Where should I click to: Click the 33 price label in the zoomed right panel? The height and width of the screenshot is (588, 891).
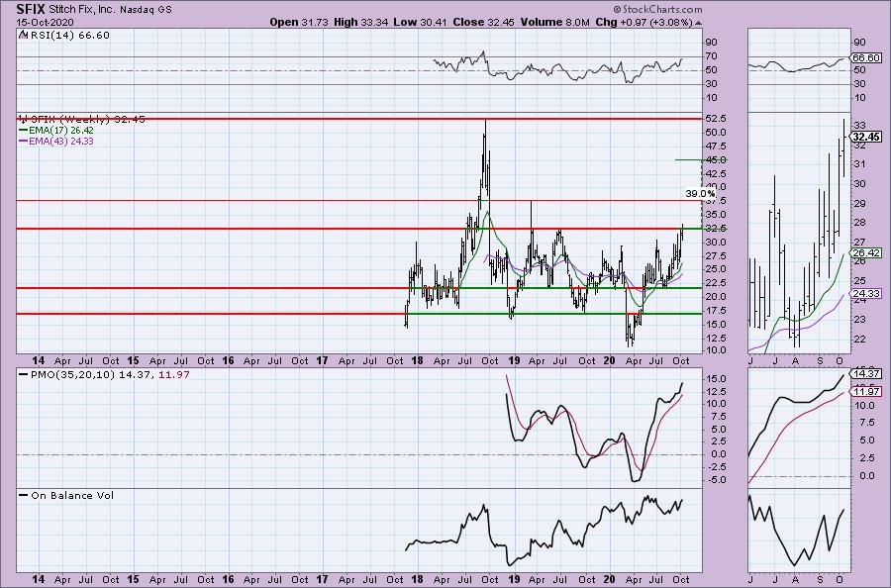point(859,126)
